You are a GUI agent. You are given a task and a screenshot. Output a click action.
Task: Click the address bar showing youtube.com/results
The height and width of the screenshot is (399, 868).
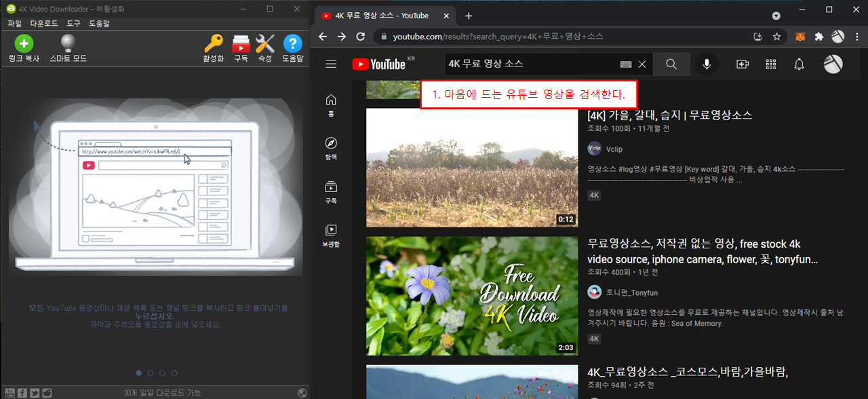coord(563,37)
